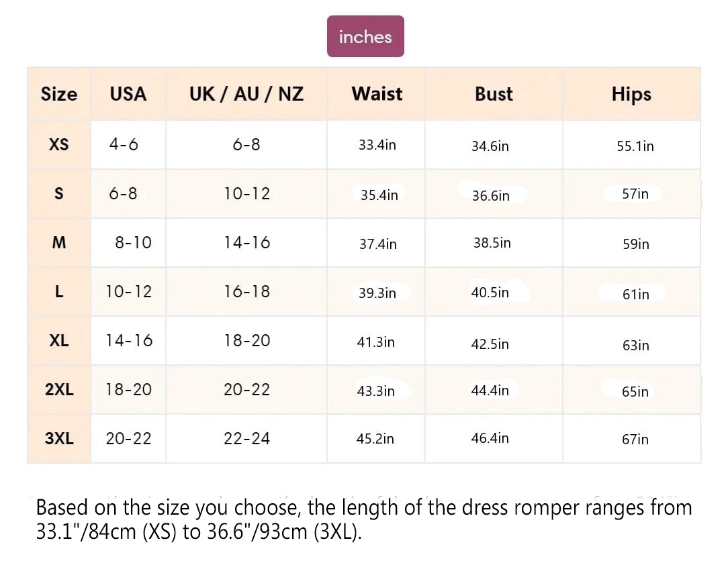The image size is (728, 563).
Task: Select the 2XL size row label
Action: tap(59, 390)
